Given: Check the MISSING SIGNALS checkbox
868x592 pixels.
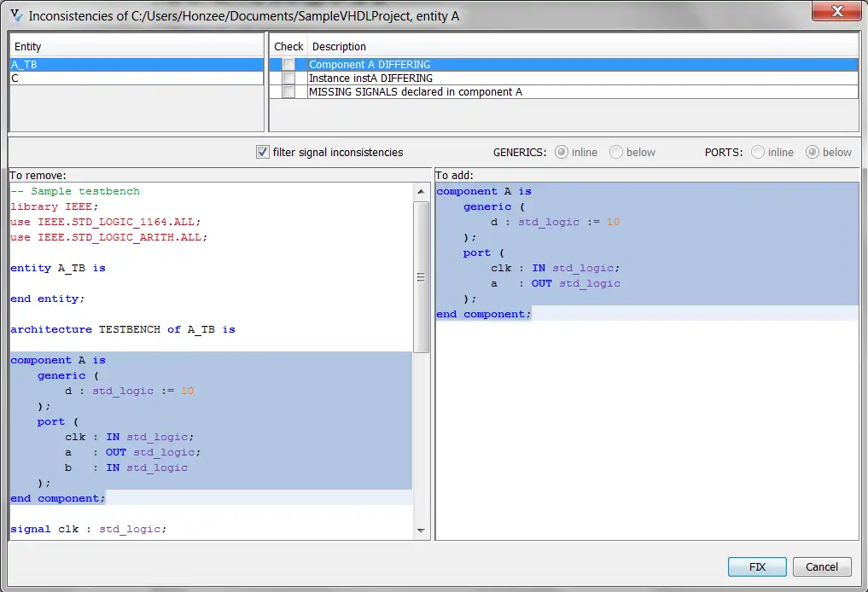Looking at the screenshot, I should tap(288, 92).
